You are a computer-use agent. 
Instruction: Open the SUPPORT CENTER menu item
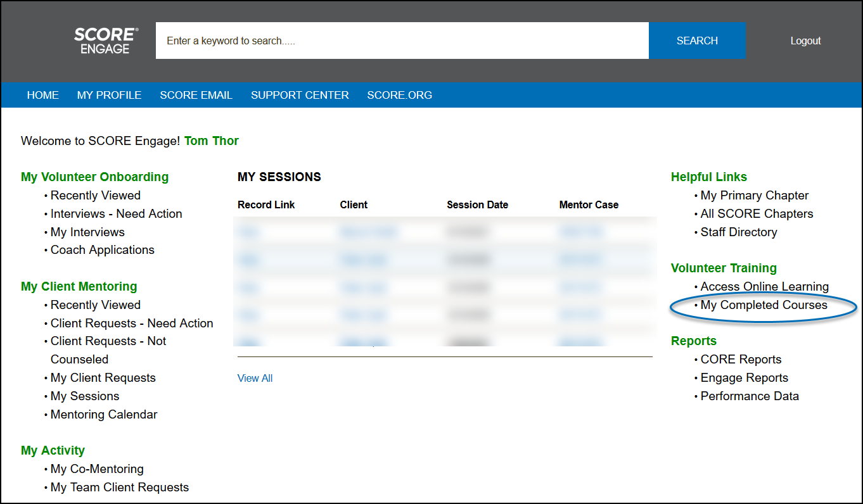[300, 95]
